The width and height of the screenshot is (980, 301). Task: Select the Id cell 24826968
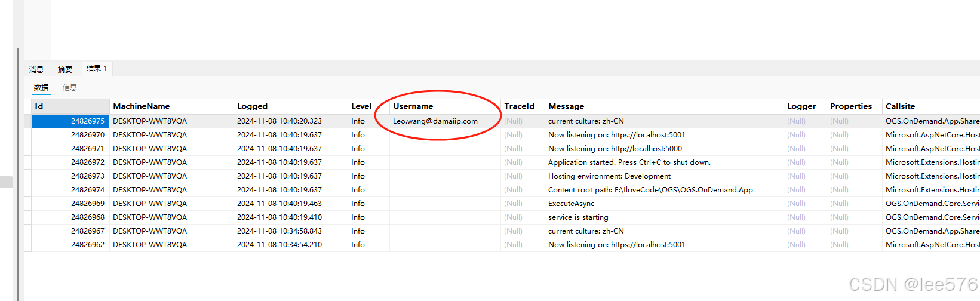click(70, 217)
